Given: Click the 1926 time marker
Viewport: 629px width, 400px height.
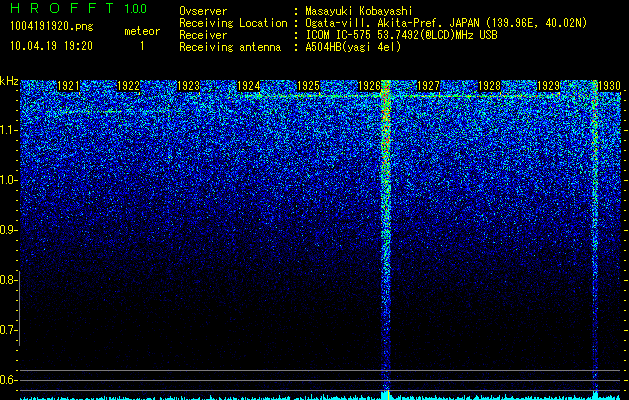Looking at the screenshot, I should pos(369,86).
